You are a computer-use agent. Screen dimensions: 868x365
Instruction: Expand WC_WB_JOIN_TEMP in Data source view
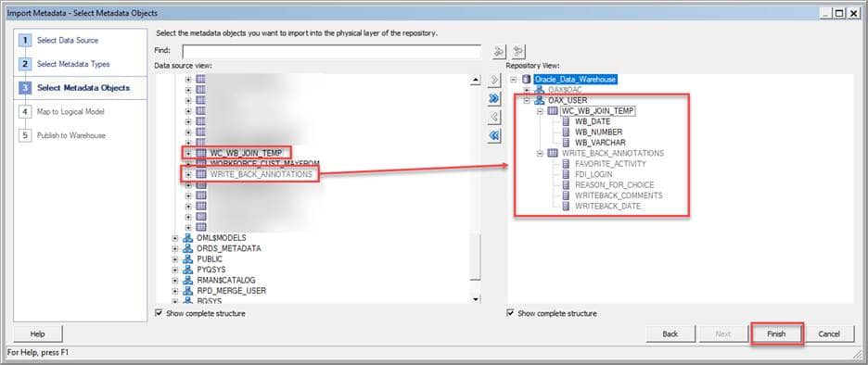click(188, 153)
